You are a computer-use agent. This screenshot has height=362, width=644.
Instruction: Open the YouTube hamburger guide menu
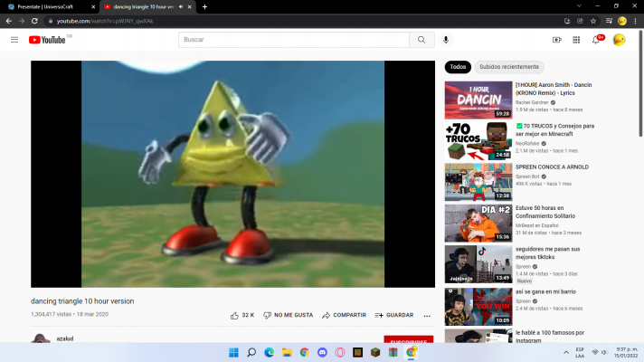click(x=14, y=40)
